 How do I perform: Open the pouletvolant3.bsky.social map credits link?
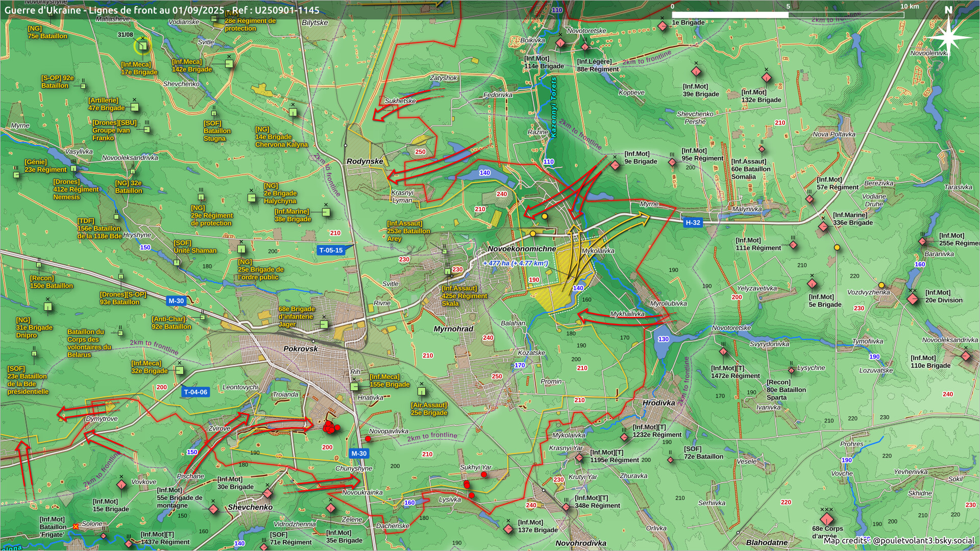coord(923,540)
